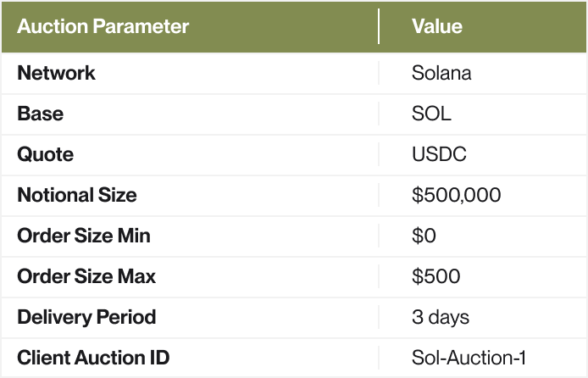Click the USDC quote value
This screenshot has width=588, height=378.
pyautogui.click(x=439, y=154)
